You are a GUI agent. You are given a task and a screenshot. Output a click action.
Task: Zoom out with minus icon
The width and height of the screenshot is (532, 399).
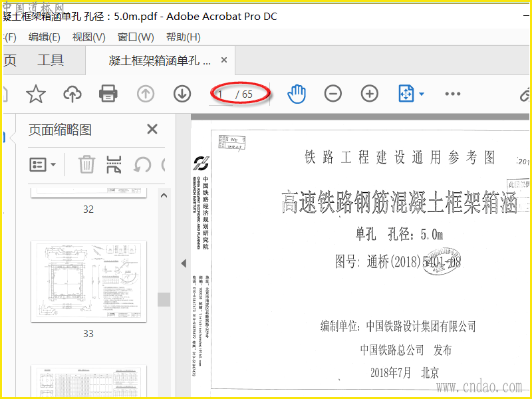(x=333, y=94)
